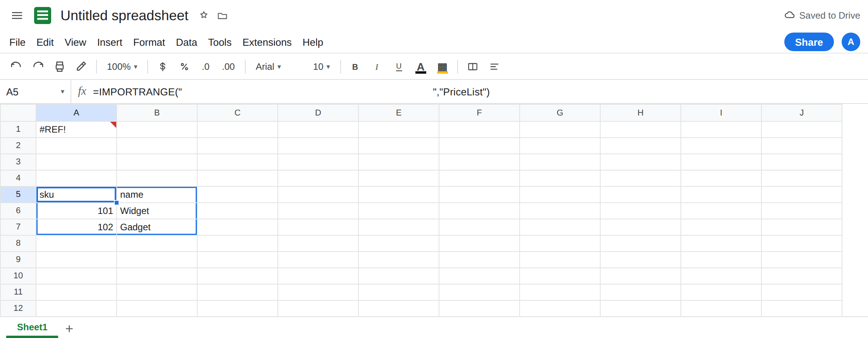Format as currency with dollar icon
Image resolution: width=868 pixels, height=338 pixels.
point(163,67)
